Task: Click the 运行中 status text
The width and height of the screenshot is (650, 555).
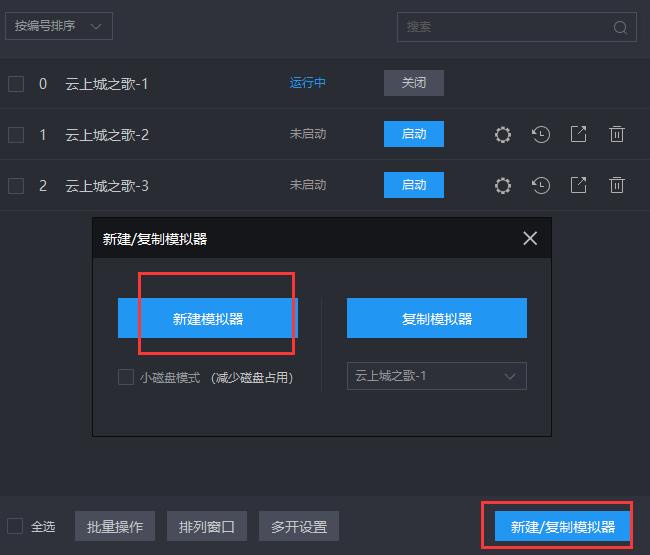Action: [x=308, y=83]
